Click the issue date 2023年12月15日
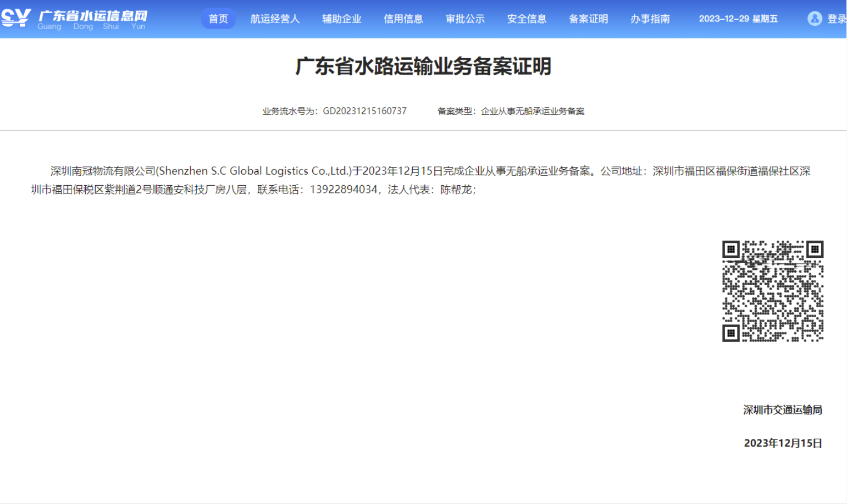The width and height of the screenshot is (847, 504). point(783,443)
